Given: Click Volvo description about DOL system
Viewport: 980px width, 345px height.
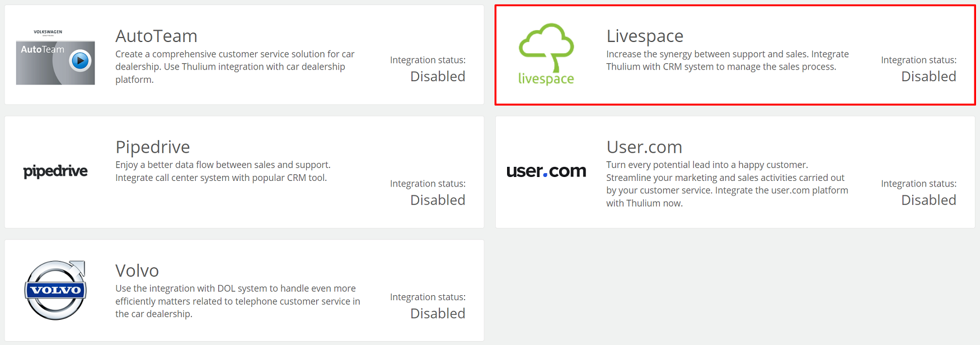Looking at the screenshot, I should click(x=238, y=301).
